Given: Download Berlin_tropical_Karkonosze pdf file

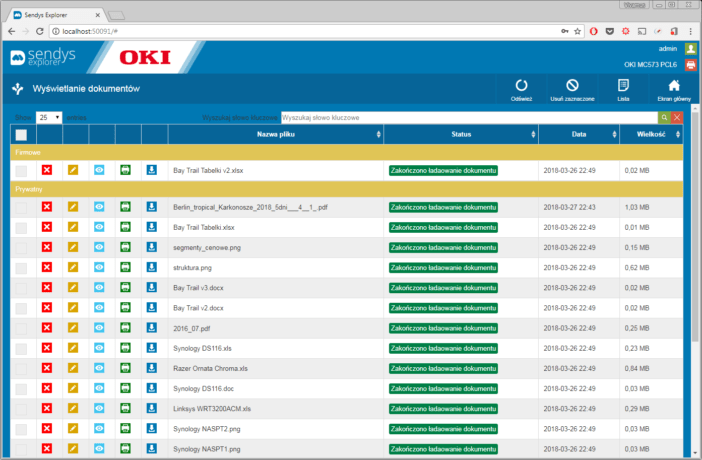Looking at the screenshot, I should pyautogui.click(x=152, y=207).
